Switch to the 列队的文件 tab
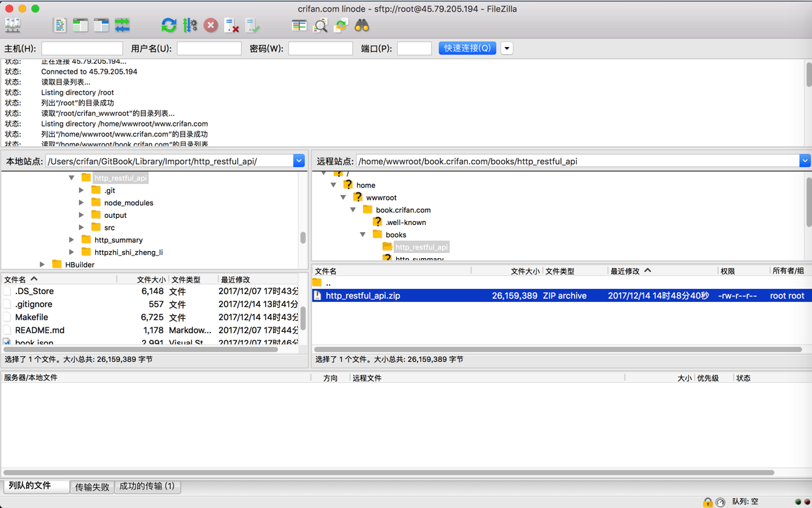The width and height of the screenshot is (812, 508). [36, 486]
